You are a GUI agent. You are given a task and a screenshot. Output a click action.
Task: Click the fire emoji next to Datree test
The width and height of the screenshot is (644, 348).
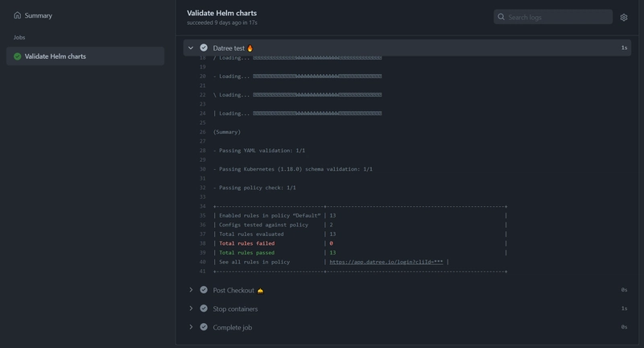click(250, 48)
